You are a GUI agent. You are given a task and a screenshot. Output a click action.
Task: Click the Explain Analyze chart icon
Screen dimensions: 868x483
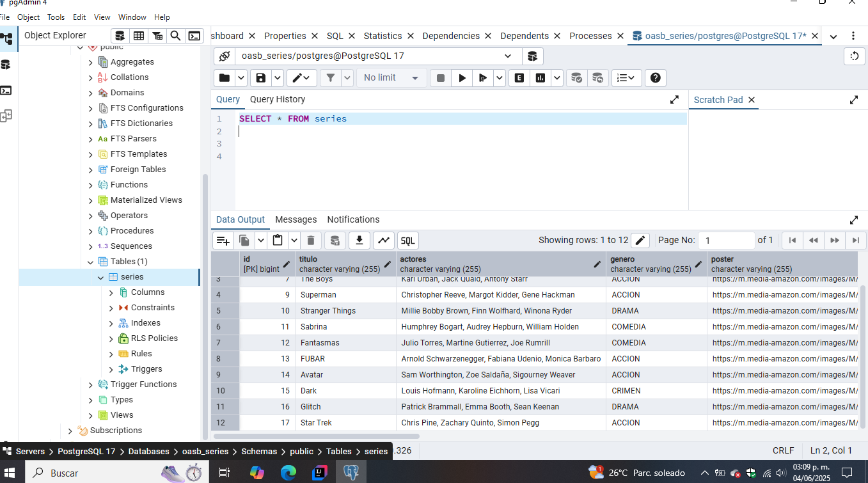point(541,78)
